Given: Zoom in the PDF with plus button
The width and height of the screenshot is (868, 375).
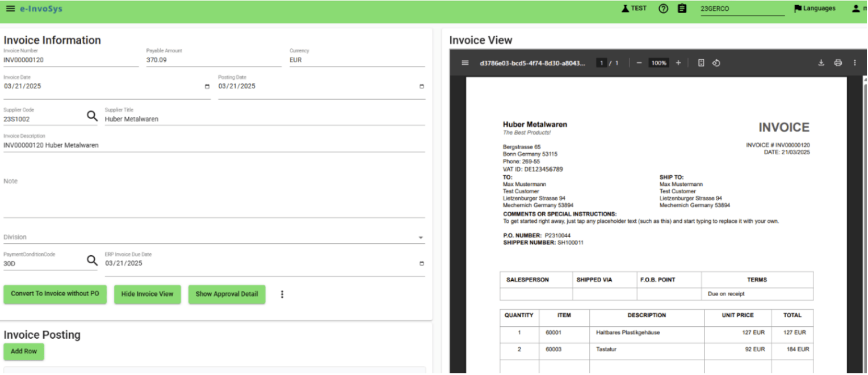Looking at the screenshot, I should coord(678,63).
